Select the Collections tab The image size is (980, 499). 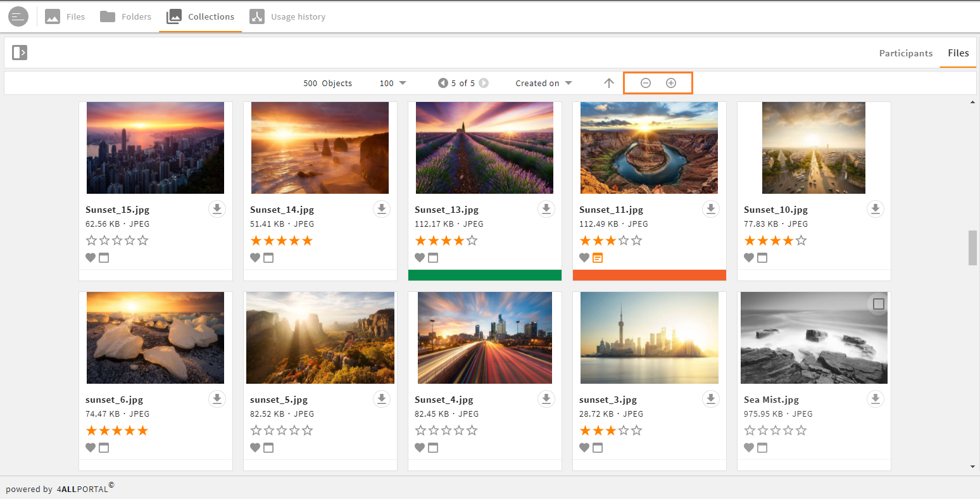click(x=200, y=16)
